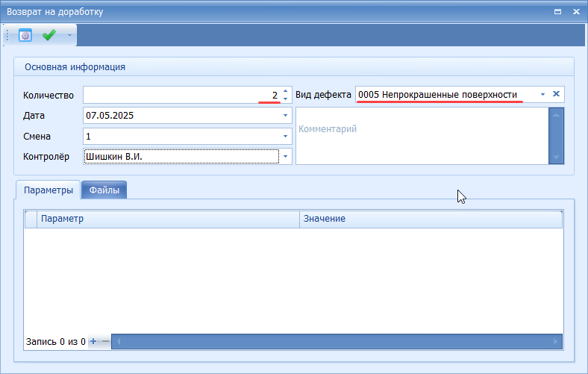
Task: Add a record with the plus icon
Action: (93, 341)
